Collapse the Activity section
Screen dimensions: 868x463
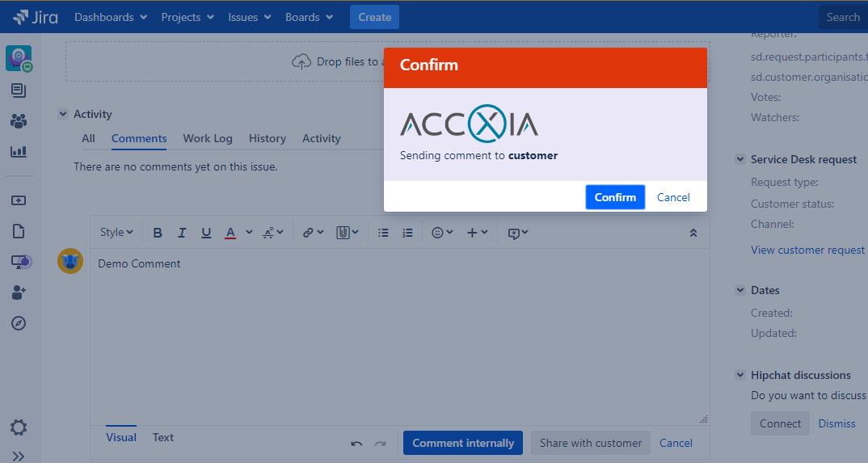tap(63, 115)
